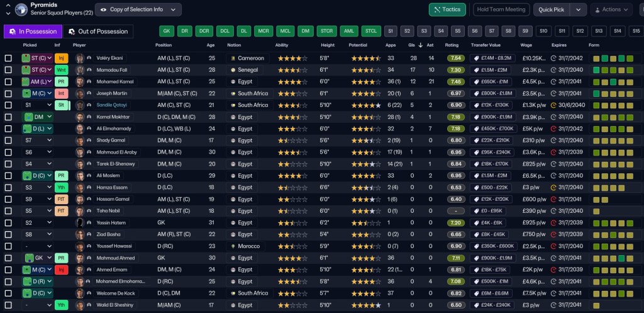Click the Tactics button

447,9
